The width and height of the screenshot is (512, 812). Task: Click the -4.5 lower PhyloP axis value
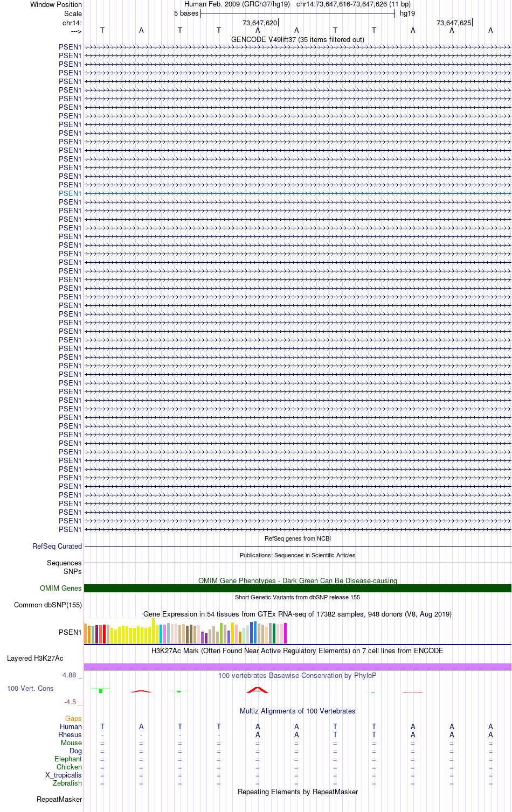(x=70, y=702)
